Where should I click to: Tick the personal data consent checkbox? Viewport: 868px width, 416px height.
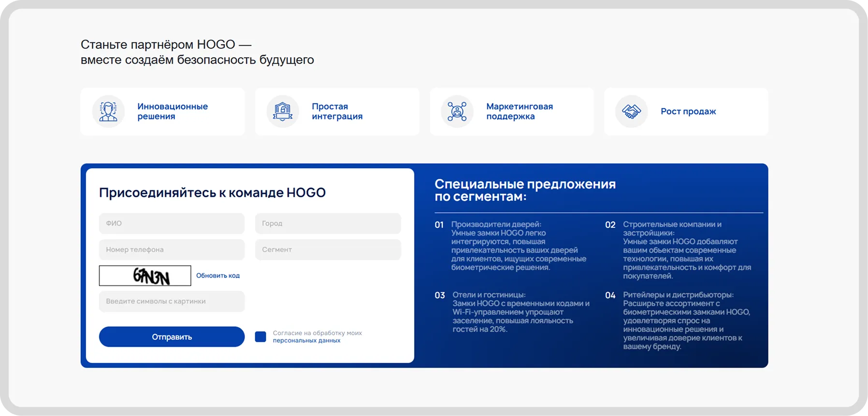pyautogui.click(x=260, y=337)
